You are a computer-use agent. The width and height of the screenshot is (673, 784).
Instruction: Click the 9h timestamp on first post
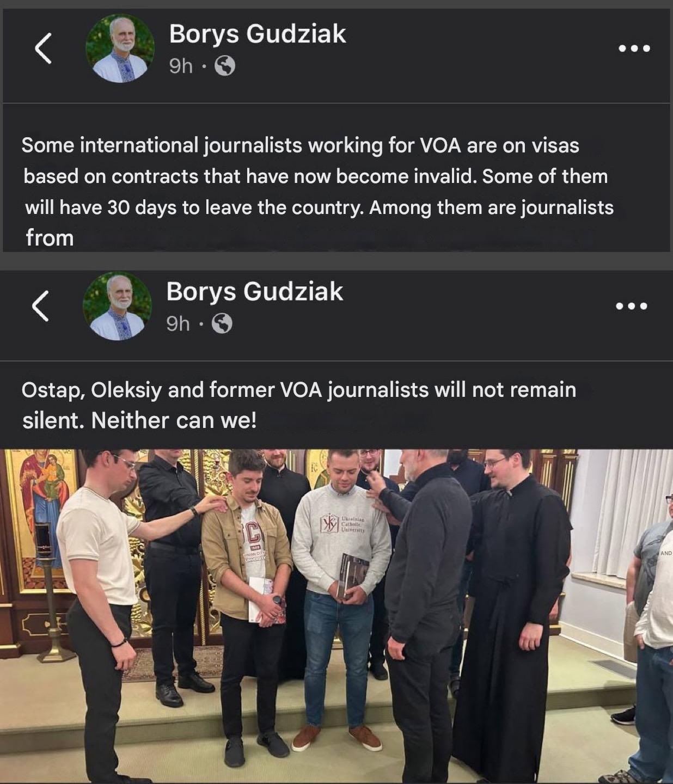(x=181, y=66)
